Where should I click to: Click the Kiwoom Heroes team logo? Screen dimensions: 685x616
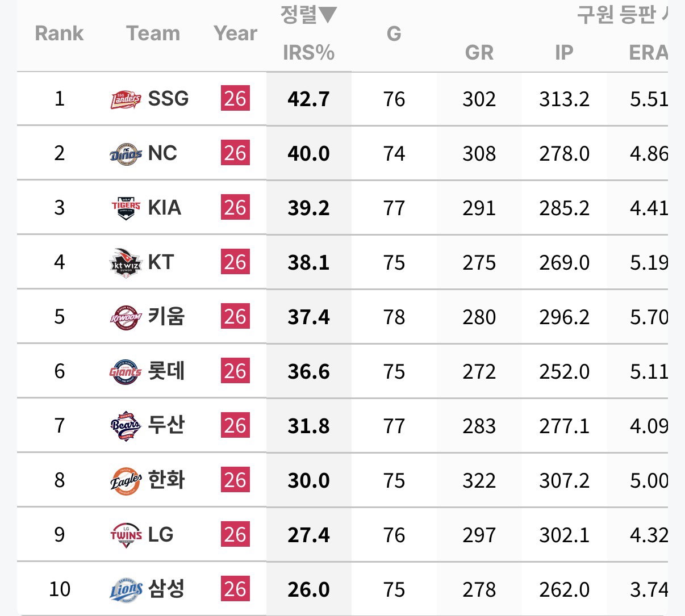pyautogui.click(x=126, y=317)
